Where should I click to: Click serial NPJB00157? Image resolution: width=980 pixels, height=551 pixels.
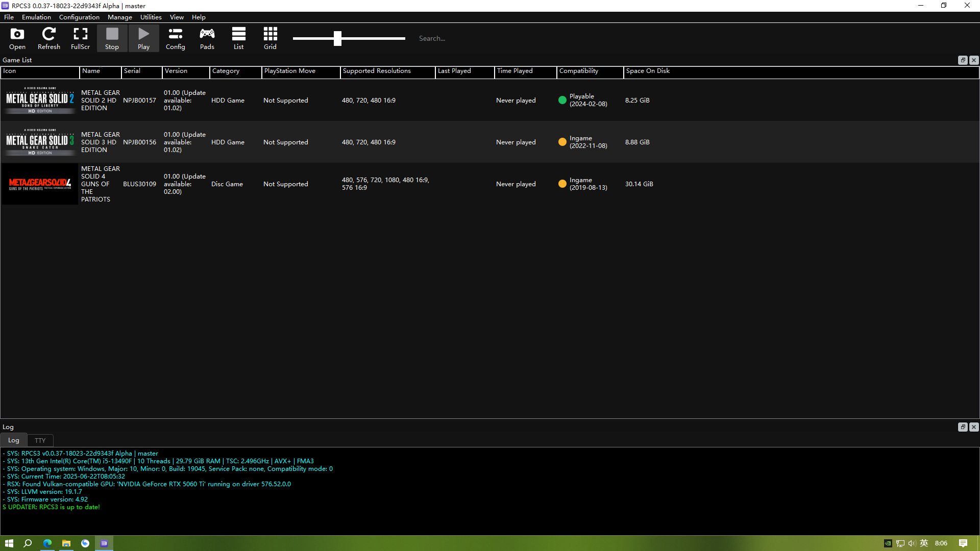tap(139, 100)
